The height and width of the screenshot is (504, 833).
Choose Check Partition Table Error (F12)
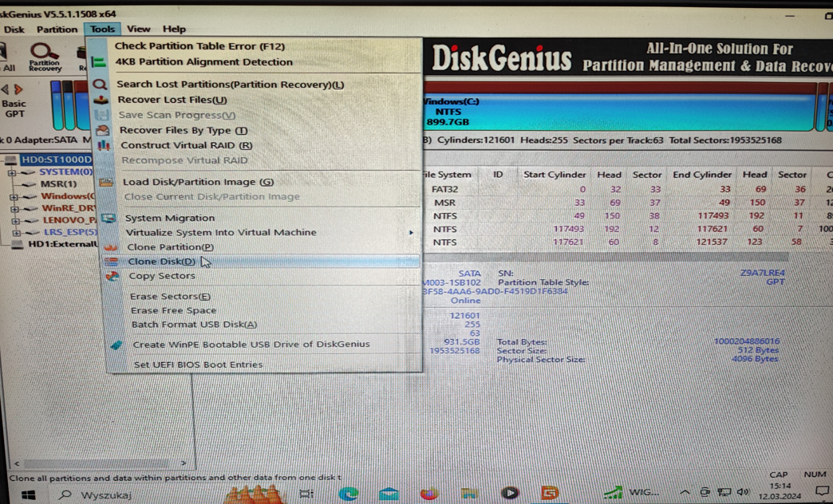pos(199,46)
